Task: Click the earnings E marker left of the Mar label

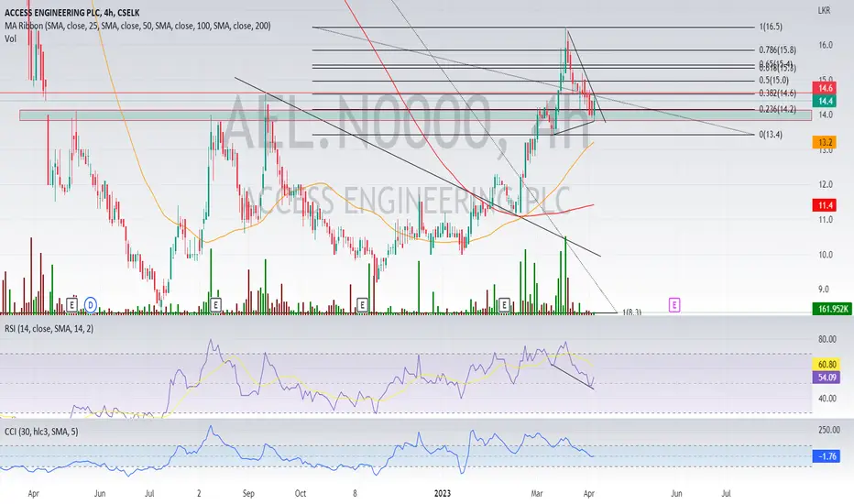Action: pyautogui.click(x=504, y=305)
